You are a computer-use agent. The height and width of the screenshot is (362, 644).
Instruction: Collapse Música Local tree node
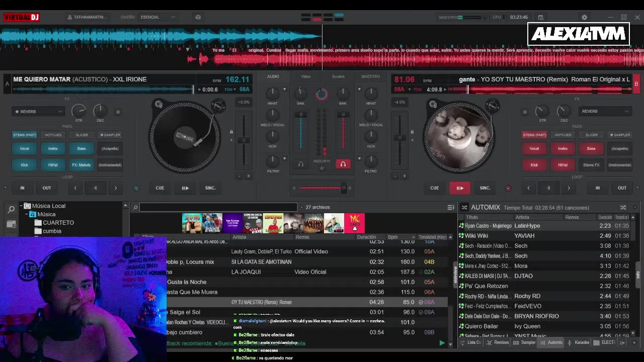[22, 206]
